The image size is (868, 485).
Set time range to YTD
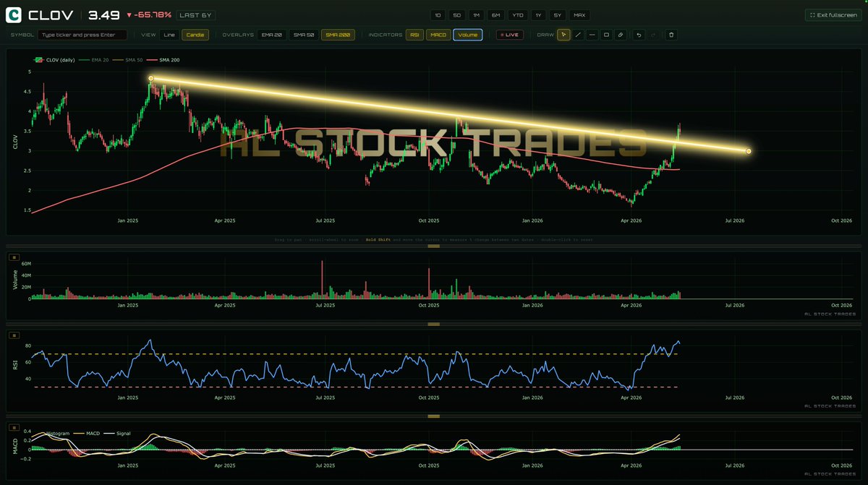coord(517,15)
